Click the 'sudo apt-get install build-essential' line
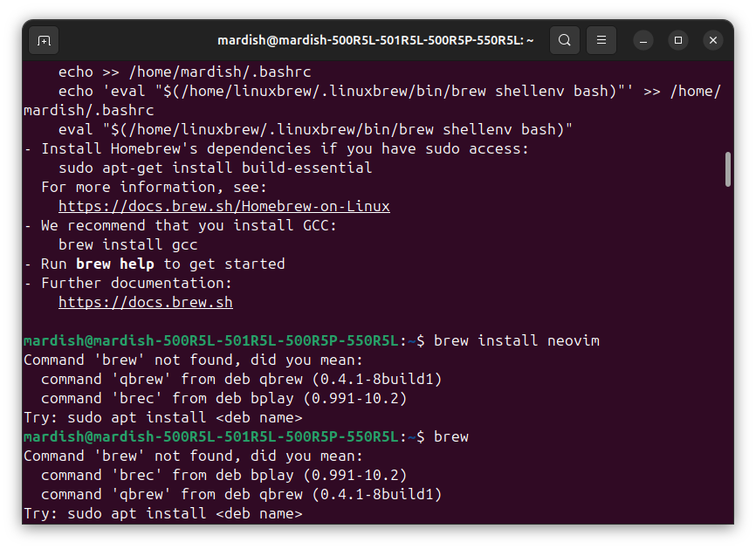Viewport: 756px width, 549px height. pos(215,168)
